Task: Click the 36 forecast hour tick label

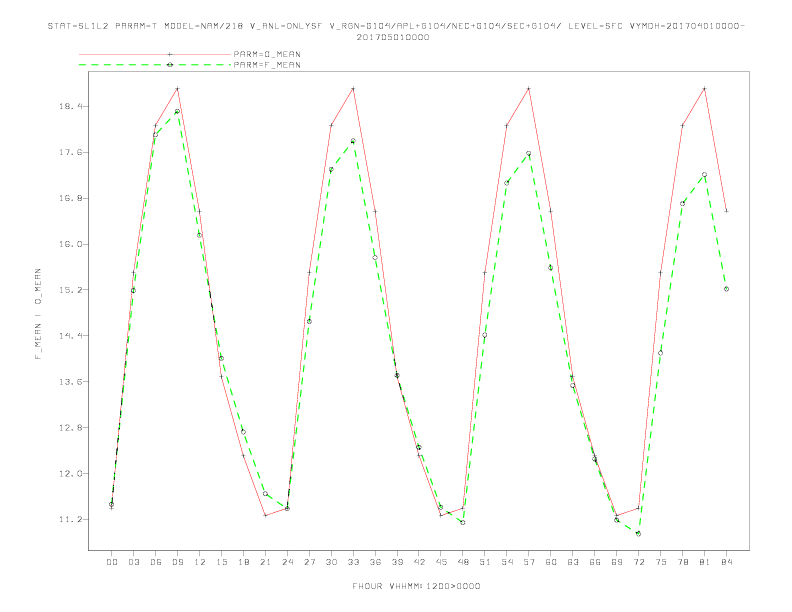Action: tap(375, 562)
